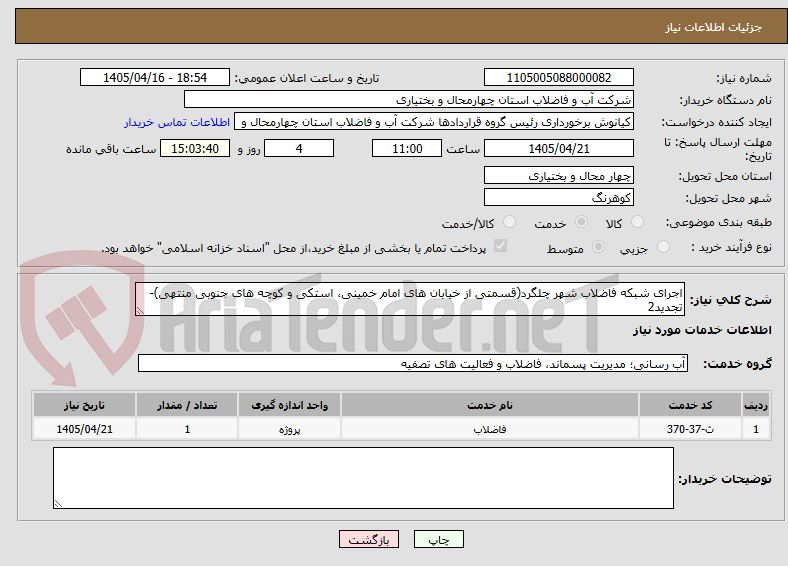Select the جزیی purchase type radio

663,246
